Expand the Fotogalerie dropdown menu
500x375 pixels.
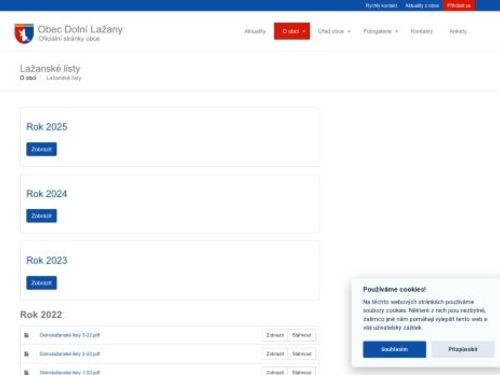coord(381,31)
